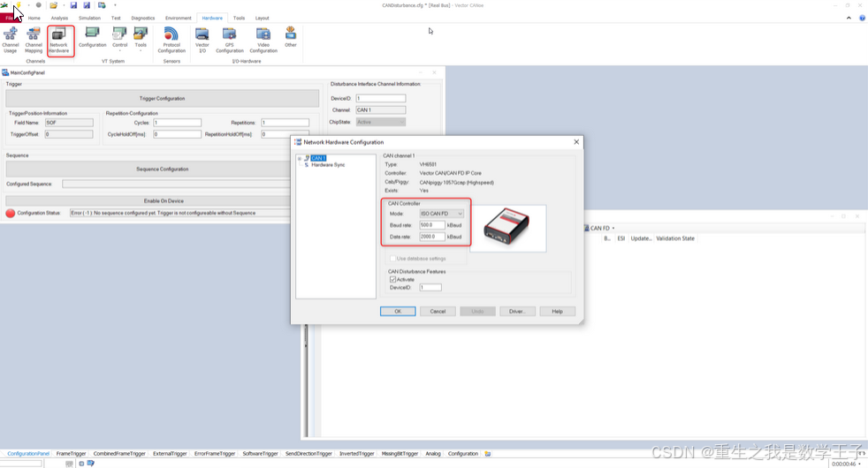Open the Network Hardware settings
This screenshot has width=868, height=468.
[58, 41]
